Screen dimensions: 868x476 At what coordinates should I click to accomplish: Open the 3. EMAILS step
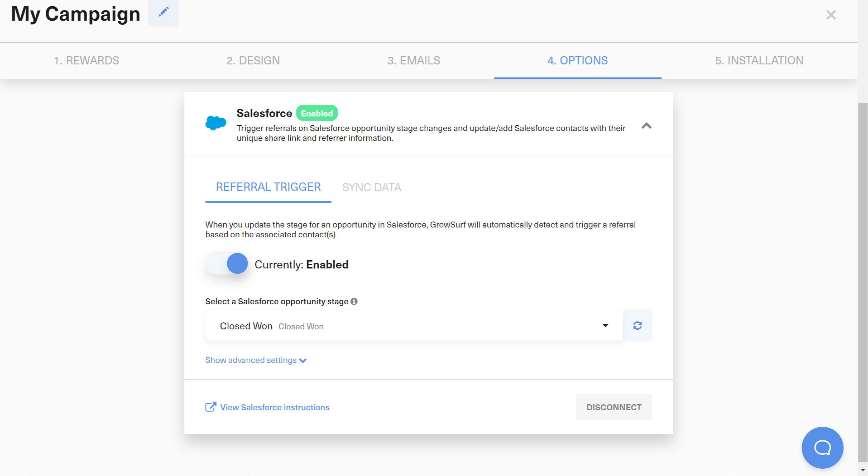point(414,61)
